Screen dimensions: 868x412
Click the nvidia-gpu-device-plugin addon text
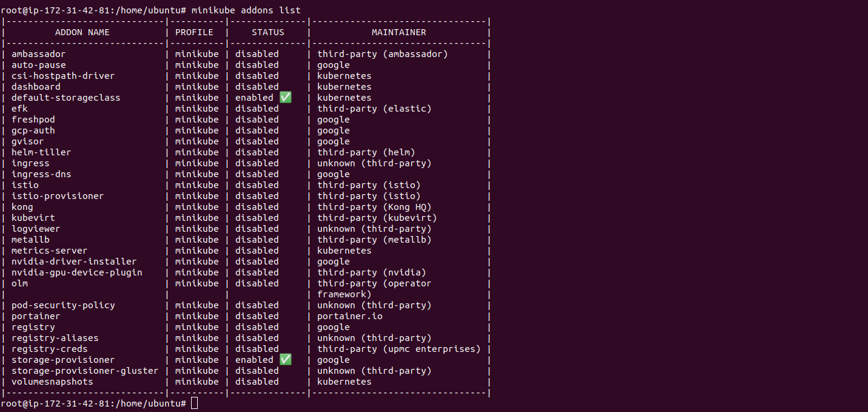click(x=76, y=272)
